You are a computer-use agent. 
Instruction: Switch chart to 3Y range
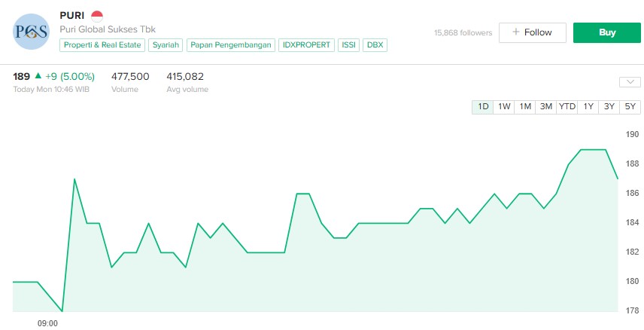[609, 107]
